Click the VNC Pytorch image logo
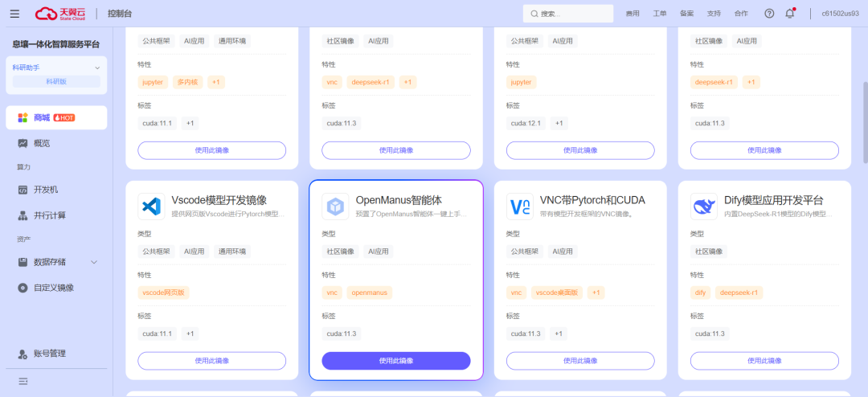This screenshot has width=868, height=397. [x=520, y=207]
